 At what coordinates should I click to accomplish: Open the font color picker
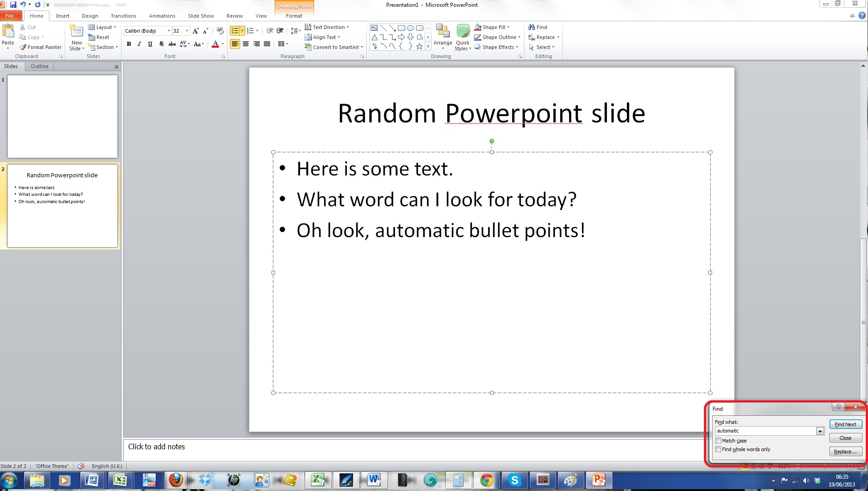pyautogui.click(x=223, y=44)
